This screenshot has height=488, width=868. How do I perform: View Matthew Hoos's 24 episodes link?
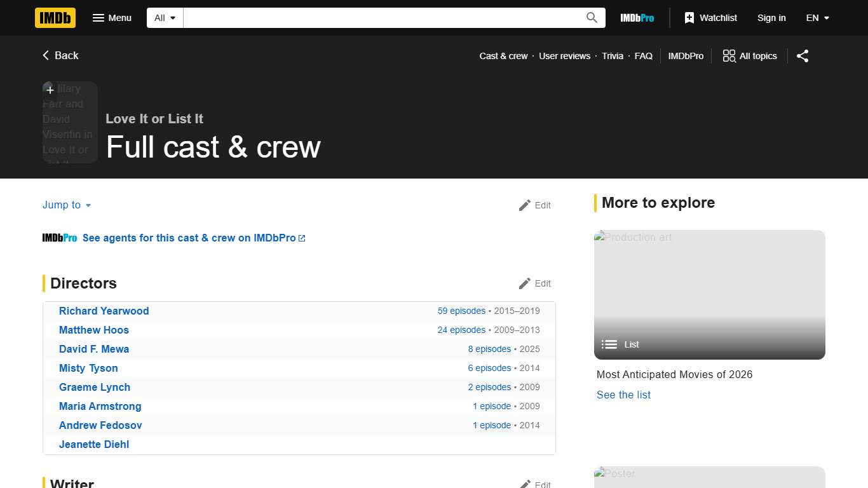click(x=461, y=330)
